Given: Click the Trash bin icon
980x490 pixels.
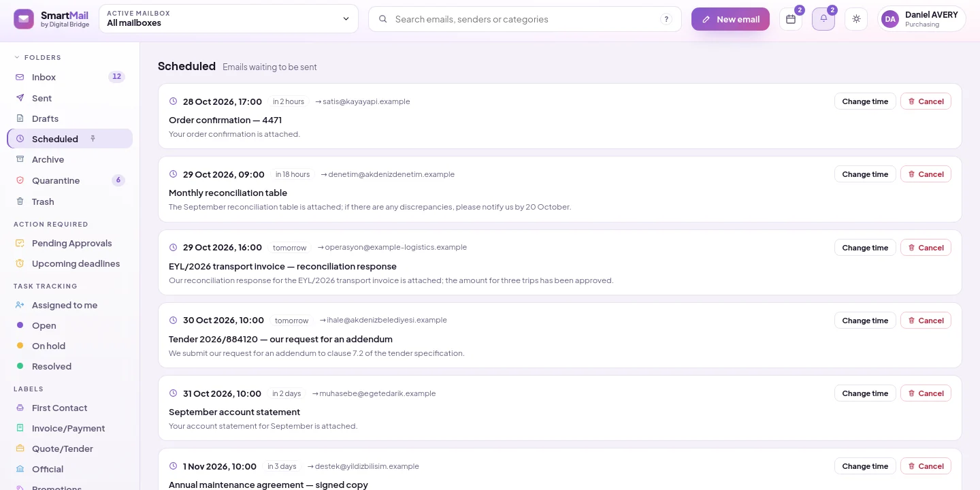Looking at the screenshot, I should [x=20, y=201].
